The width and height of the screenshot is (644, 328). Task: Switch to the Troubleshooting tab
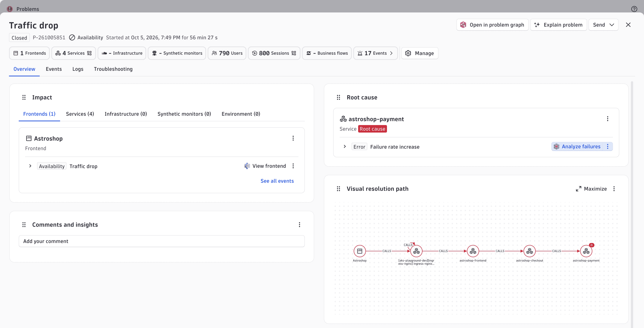coord(113,69)
